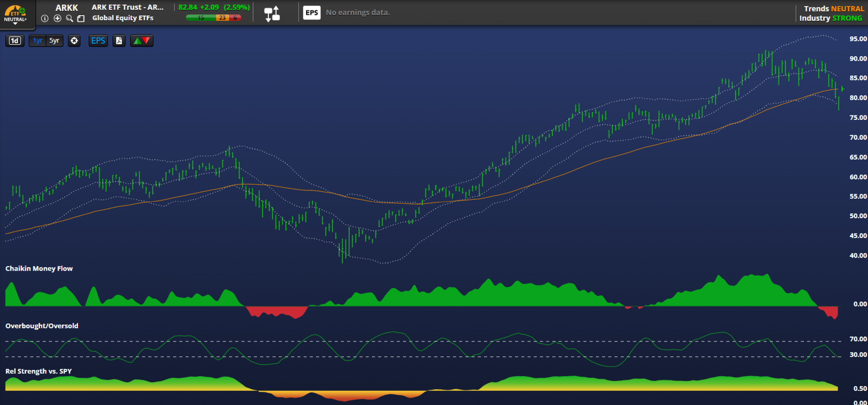Toggle the green and red arrows button

142,41
